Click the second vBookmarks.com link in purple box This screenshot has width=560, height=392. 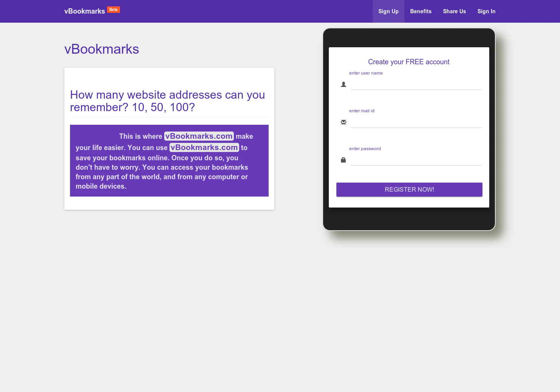(204, 147)
